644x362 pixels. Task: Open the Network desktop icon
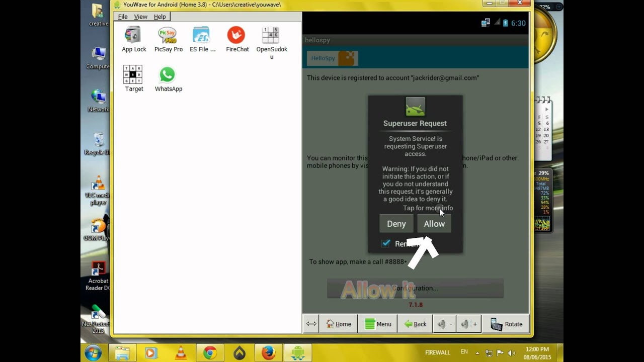pos(98,101)
